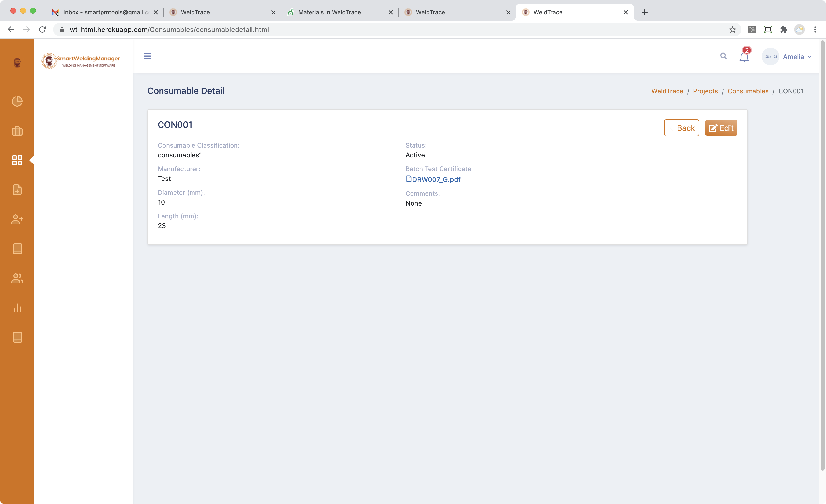Click the SmartWeldingManager logo
826x504 pixels.
tap(80, 61)
